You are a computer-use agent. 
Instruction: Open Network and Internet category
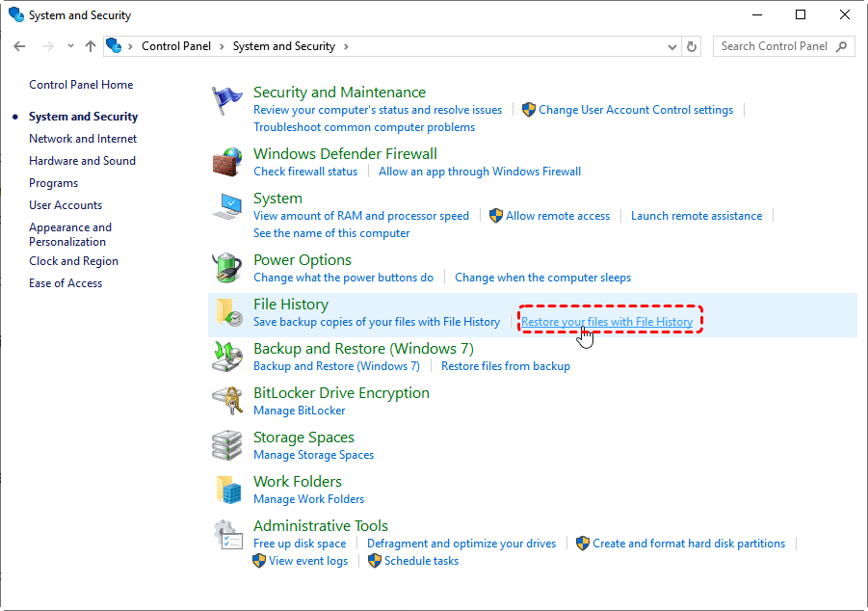click(x=83, y=139)
